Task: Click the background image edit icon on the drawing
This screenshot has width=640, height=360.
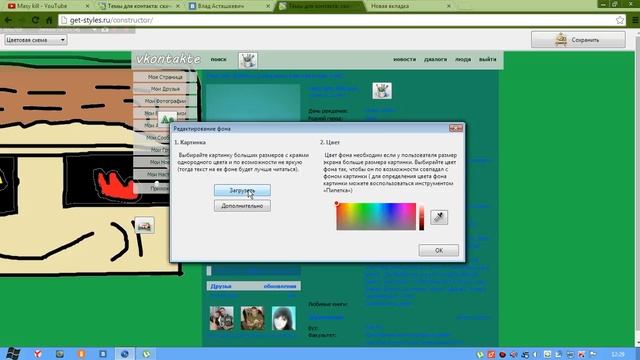Action: point(144,226)
